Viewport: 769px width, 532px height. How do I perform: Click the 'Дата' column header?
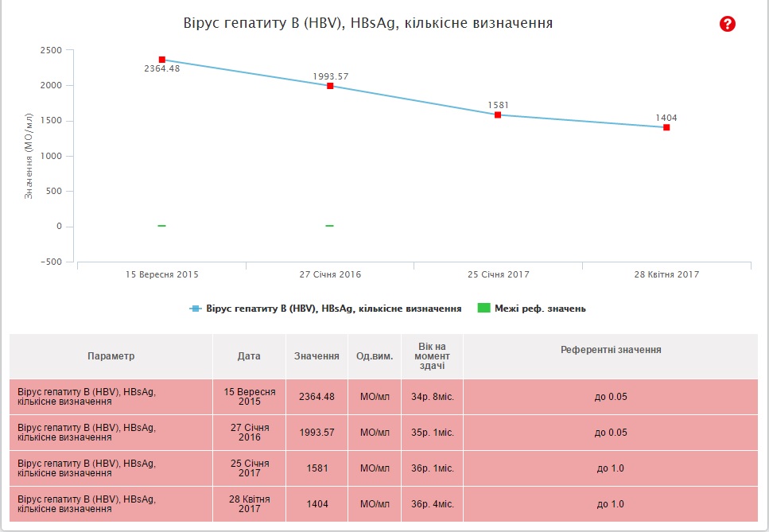click(x=249, y=355)
